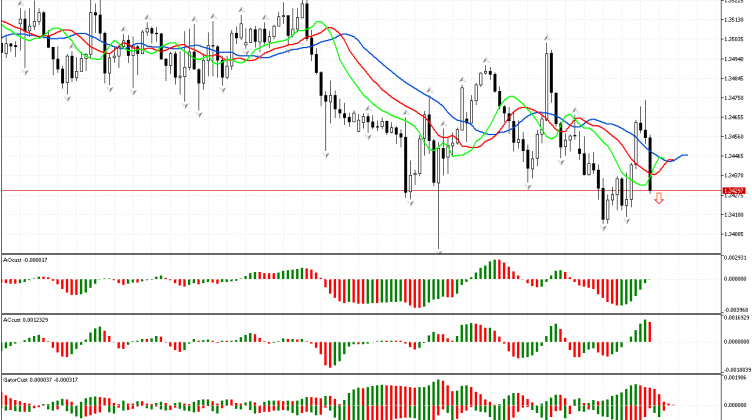Click the -0.003960 AOcust scale value
Image resolution: width=752 pixels, height=420 pixels.
[735, 310]
